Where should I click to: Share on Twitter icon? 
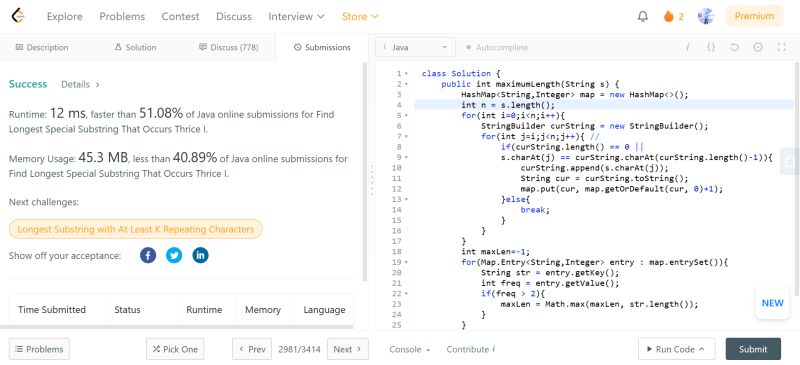174,255
